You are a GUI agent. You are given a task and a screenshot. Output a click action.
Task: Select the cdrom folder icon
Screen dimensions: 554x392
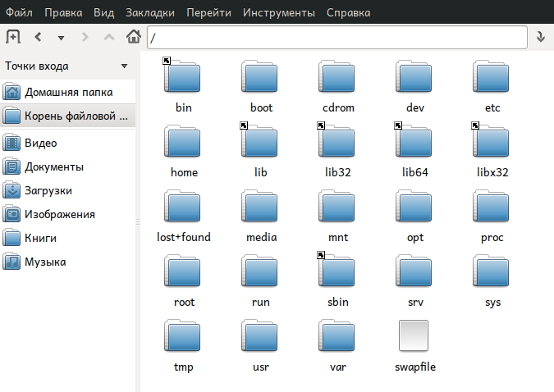pos(337,76)
